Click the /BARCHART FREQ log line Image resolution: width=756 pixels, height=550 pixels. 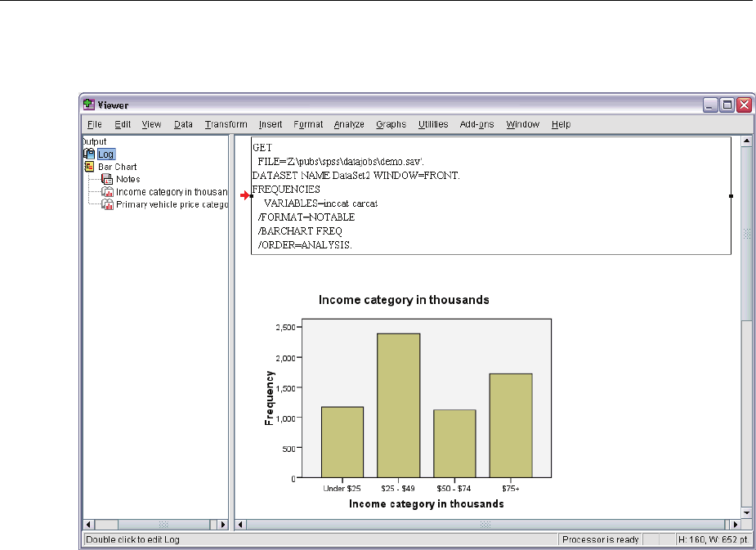[x=300, y=231]
